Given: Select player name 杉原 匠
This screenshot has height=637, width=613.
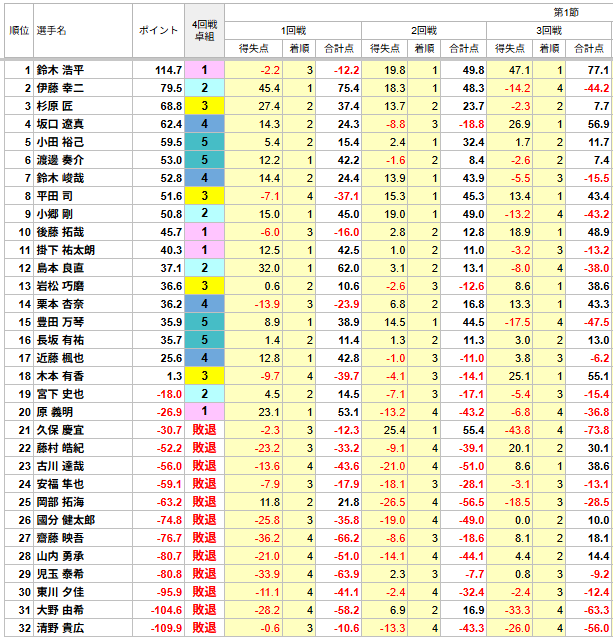Looking at the screenshot, I should (55, 106).
